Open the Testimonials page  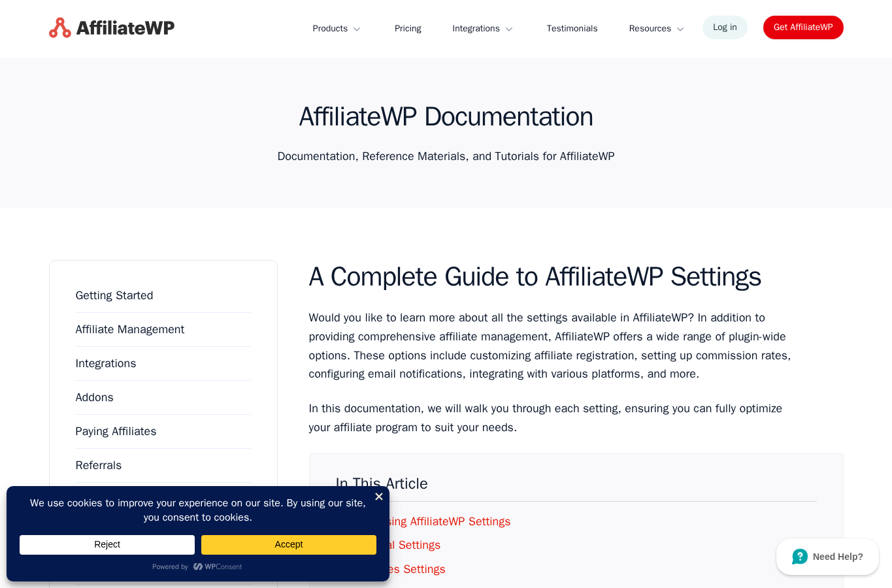click(x=572, y=29)
